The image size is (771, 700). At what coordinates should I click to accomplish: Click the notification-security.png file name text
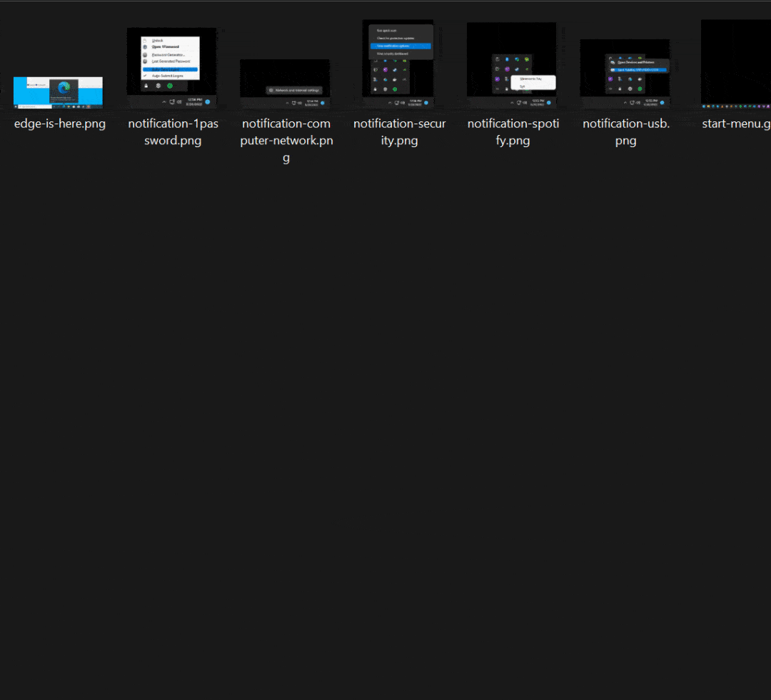coord(399,132)
